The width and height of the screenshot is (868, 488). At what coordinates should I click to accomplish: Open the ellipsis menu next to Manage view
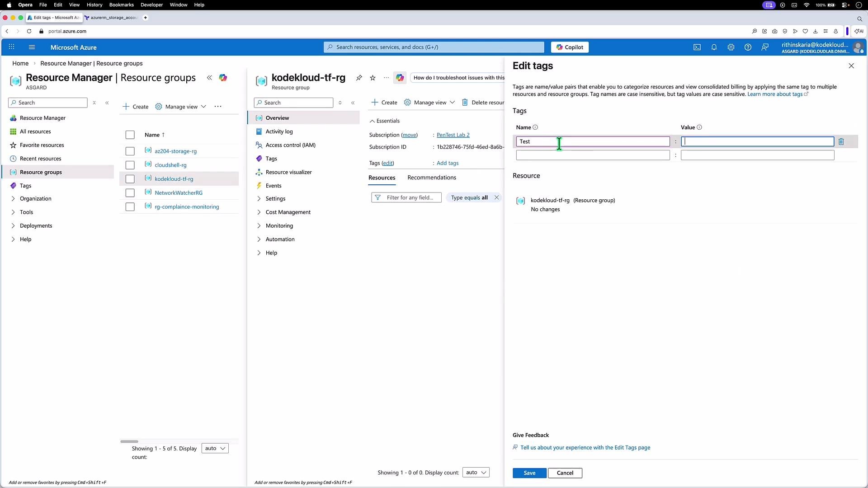(218, 107)
